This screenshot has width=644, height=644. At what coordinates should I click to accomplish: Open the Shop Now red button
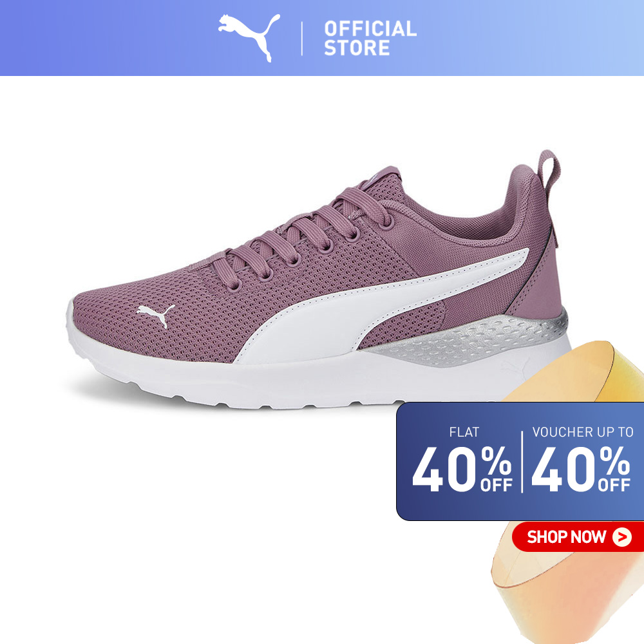[578, 536]
